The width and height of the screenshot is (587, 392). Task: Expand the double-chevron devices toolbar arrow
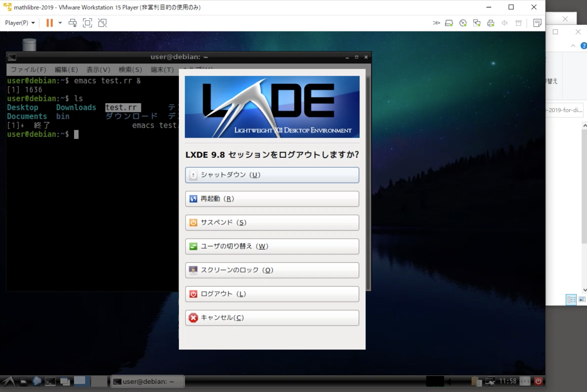click(436, 23)
